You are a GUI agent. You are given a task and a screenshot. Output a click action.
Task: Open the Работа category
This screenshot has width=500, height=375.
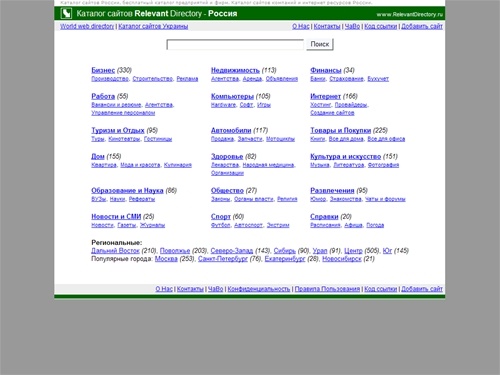103,96
